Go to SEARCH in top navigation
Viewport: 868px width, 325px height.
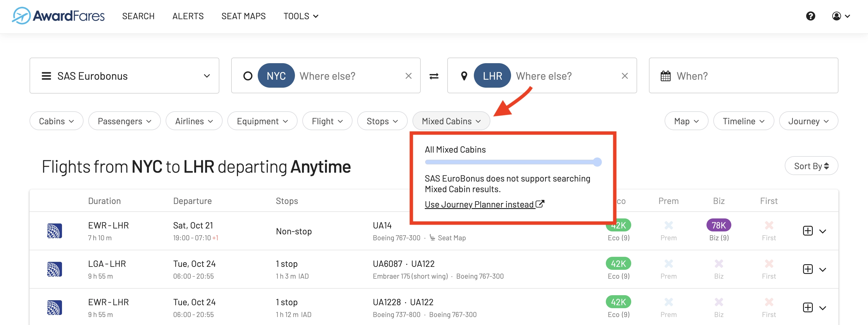tap(138, 16)
